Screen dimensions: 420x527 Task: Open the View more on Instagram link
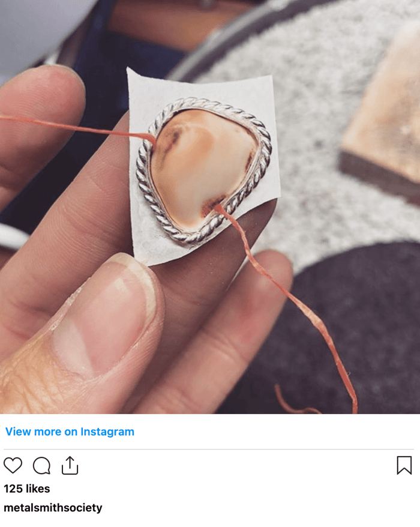[x=70, y=432]
